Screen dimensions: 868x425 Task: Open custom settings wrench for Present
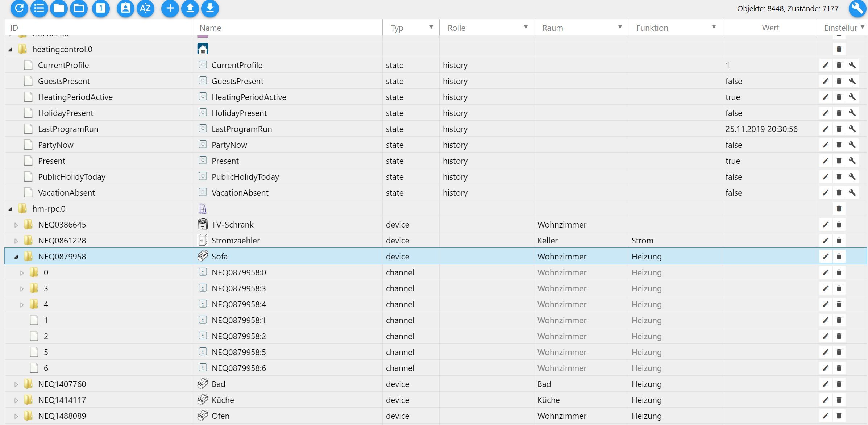click(852, 161)
